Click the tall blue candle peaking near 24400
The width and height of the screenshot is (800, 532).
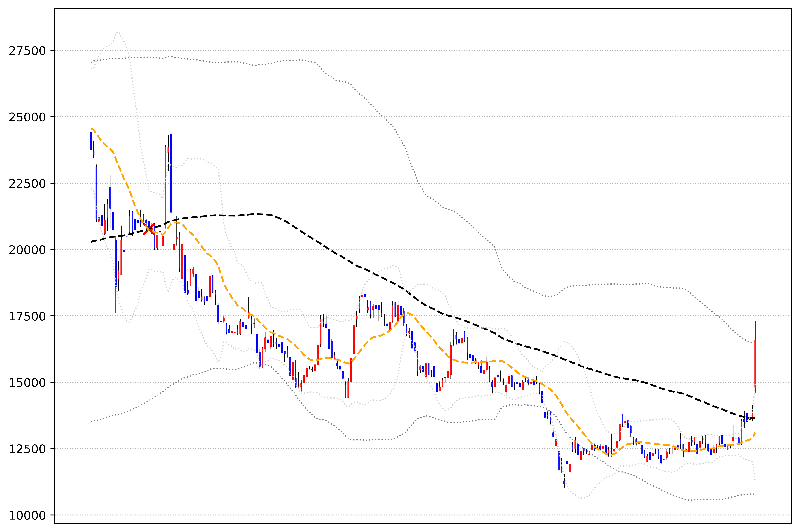click(x=171, y=173)
